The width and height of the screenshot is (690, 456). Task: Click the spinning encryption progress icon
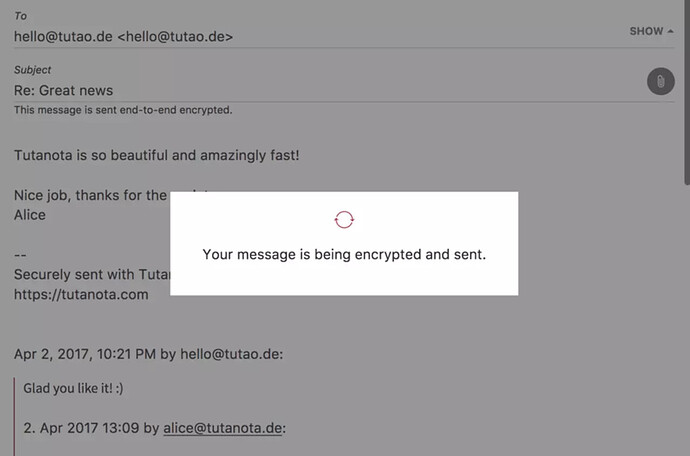(344, 220)
